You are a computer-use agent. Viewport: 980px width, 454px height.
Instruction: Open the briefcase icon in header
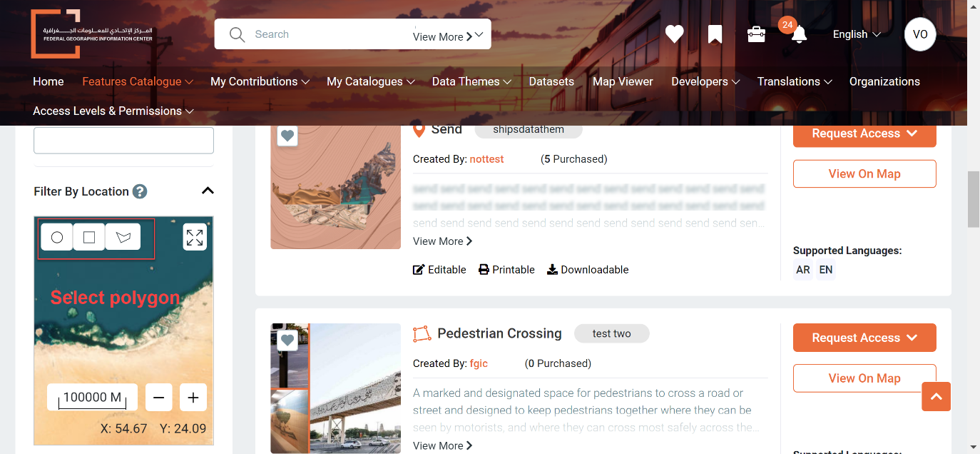pyautogui.click(x=756, y=34)
